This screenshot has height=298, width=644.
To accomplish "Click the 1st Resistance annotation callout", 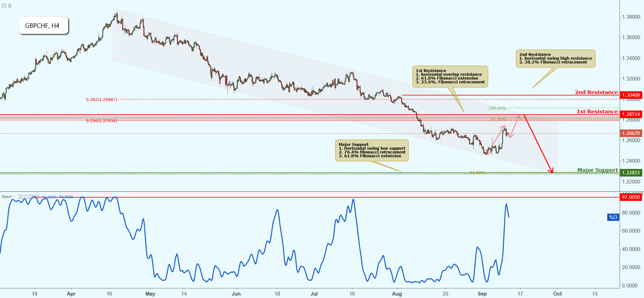I will click(x=450, y=76).
